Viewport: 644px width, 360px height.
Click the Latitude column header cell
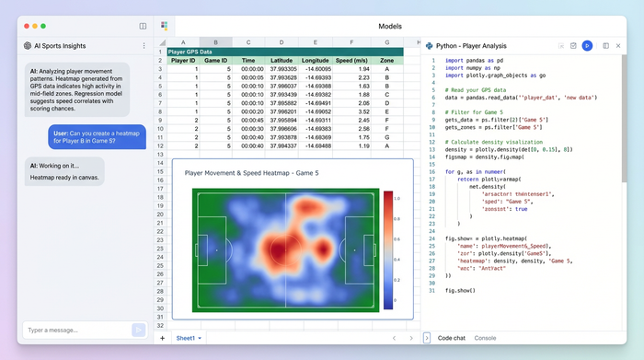[282, 61]
